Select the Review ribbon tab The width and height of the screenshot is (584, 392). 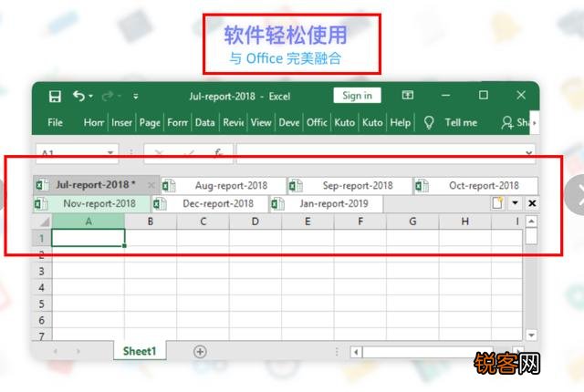tap(234, 122)
